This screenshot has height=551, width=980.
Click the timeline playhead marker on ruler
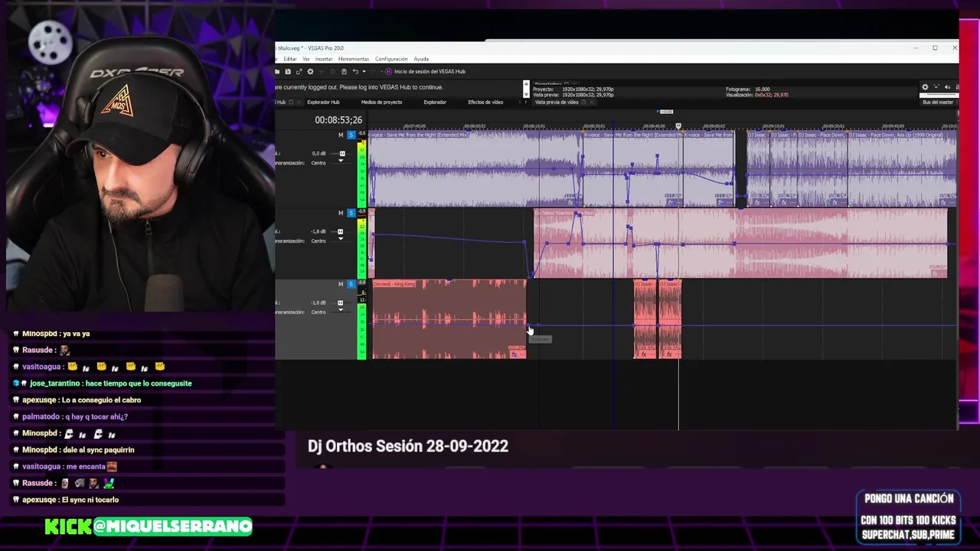pos(678,126)
